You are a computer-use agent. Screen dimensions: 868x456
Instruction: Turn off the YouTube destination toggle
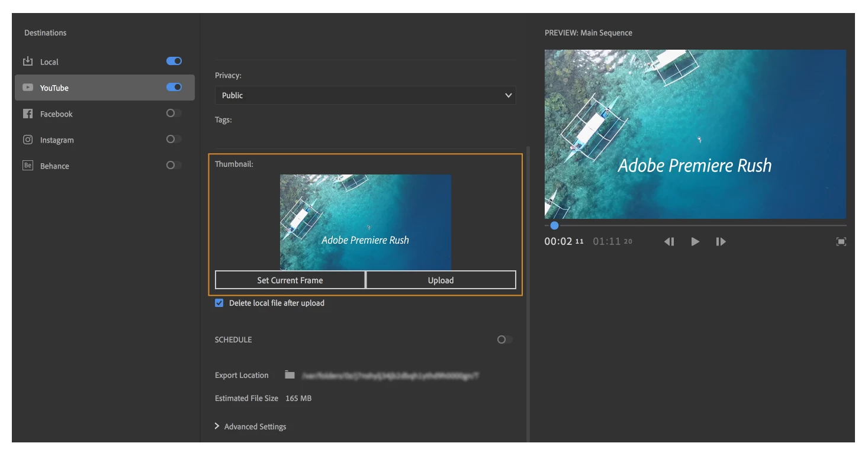[x=174, y=87]
